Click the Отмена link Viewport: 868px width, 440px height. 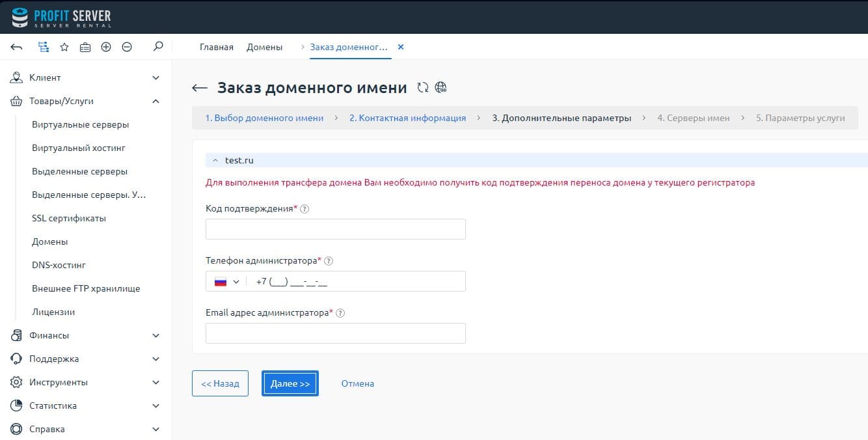[x=358, y=383]
